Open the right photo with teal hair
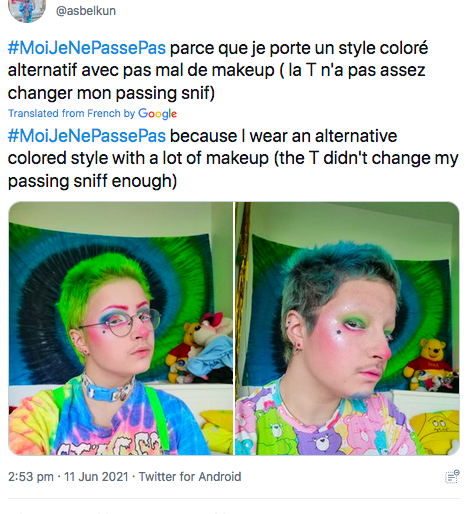 tap(347, 328)
